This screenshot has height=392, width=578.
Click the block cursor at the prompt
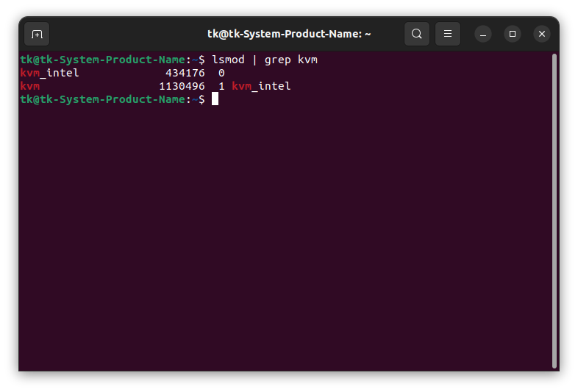215,99
